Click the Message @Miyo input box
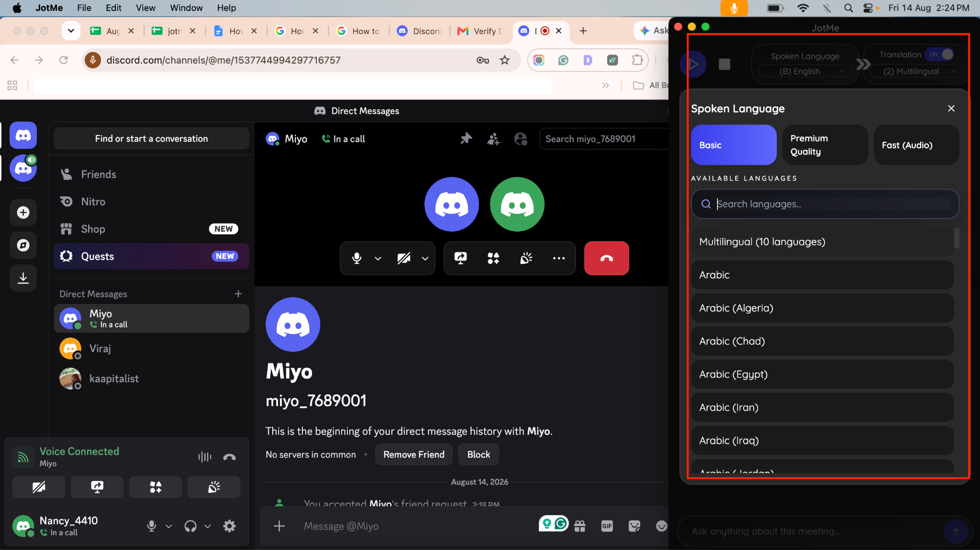This screenshot has width=980, height=550. [416, 526]
